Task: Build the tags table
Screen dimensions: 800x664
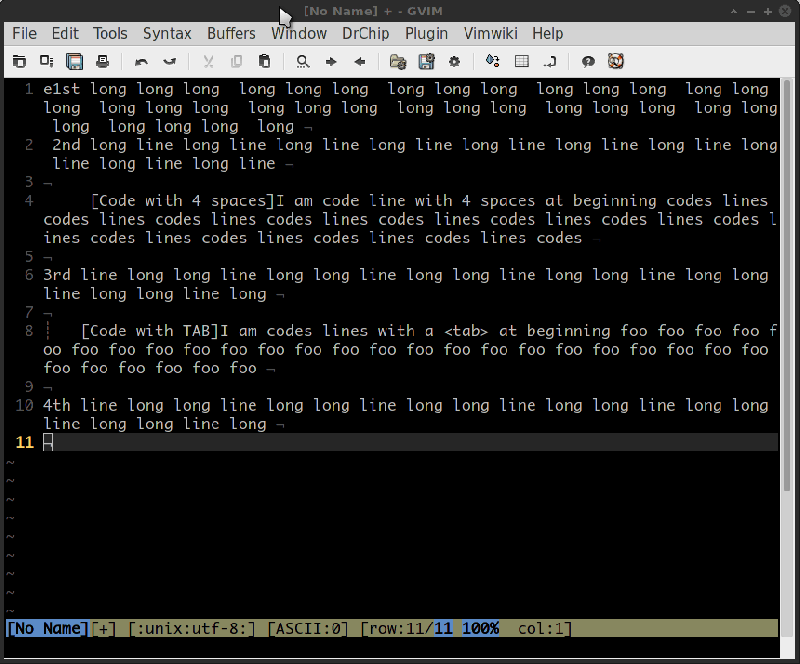Action: (x=522, y=61)
